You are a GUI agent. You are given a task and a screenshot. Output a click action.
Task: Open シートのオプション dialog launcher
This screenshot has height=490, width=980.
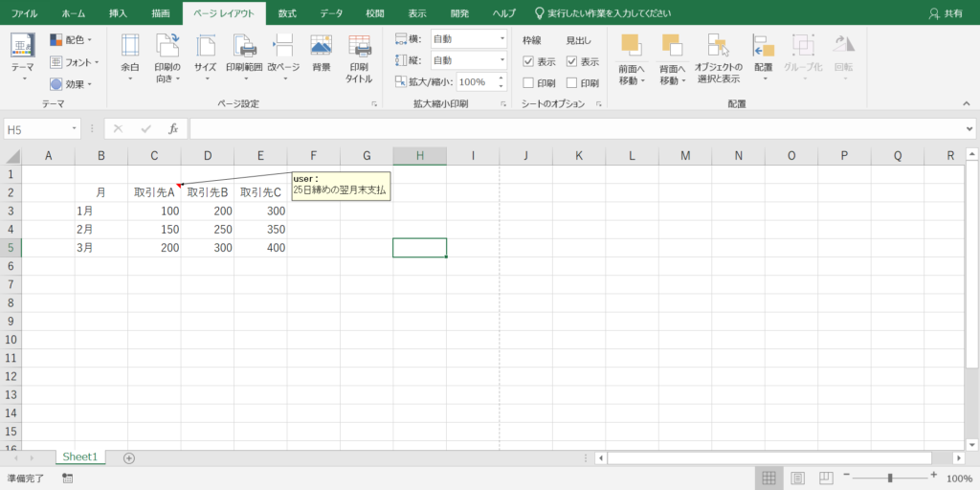(x=598, y=104)
